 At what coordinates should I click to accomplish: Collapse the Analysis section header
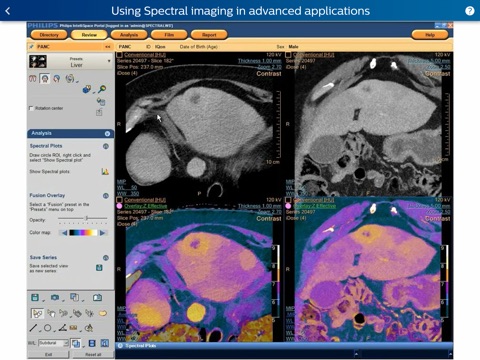click(107, 134)
